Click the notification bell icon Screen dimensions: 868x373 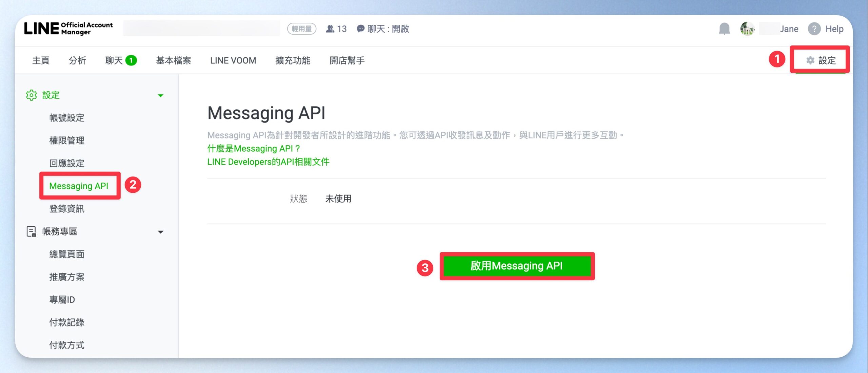tap(724, 29)
